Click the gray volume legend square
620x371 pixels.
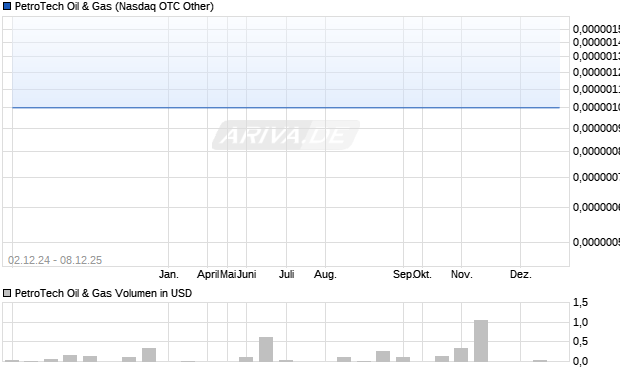(7, 293)
